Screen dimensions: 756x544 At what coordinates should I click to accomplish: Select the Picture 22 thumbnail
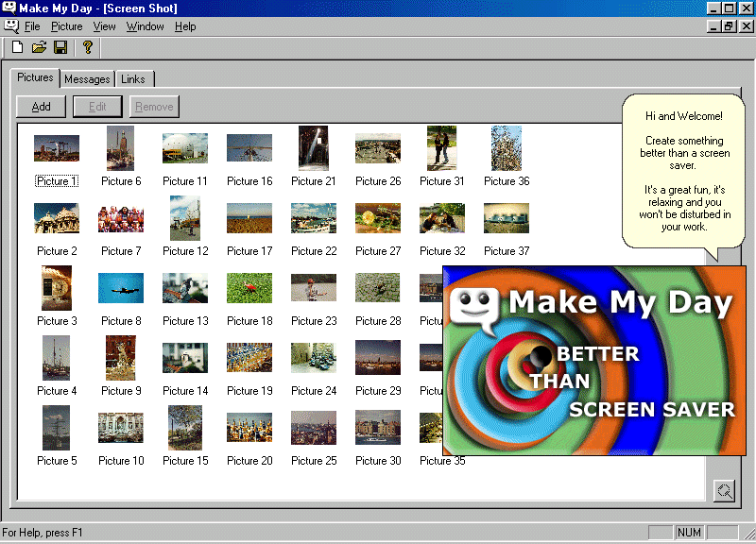[314, 218]
